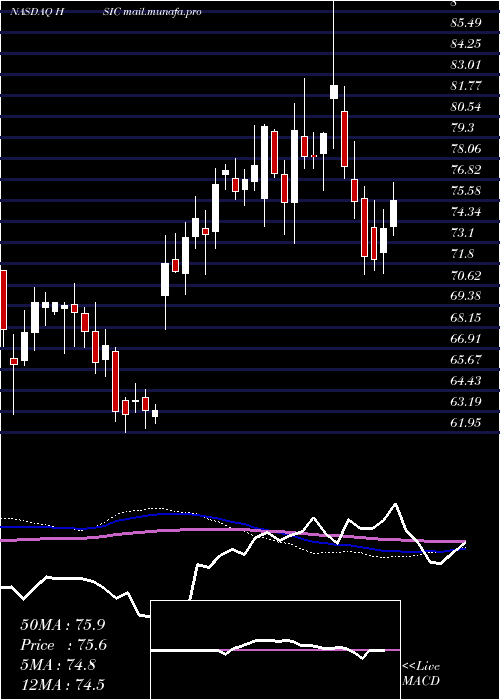Click the 80.54 price axis label
The image size is (500, 700).
(x=466, y=106)
